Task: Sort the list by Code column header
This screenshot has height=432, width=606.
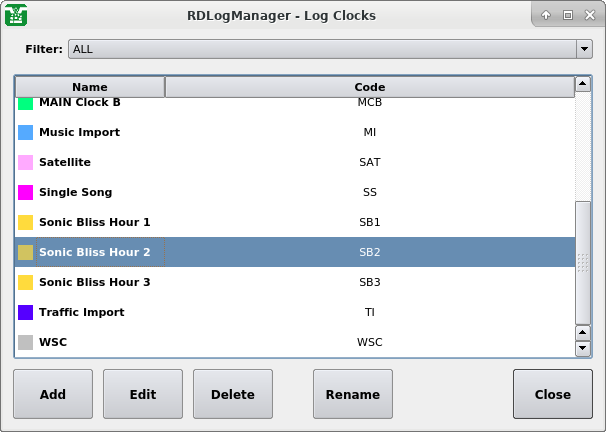Action: [x=369, y=87]
